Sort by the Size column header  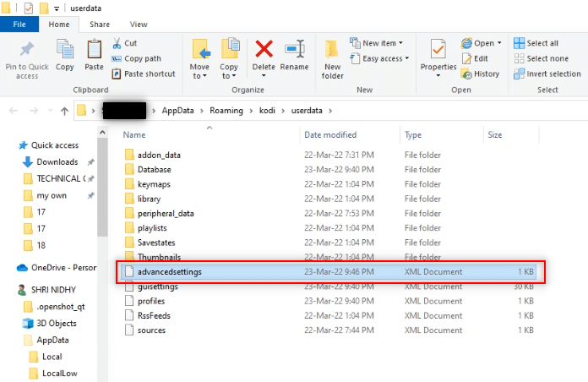(494, 134)
